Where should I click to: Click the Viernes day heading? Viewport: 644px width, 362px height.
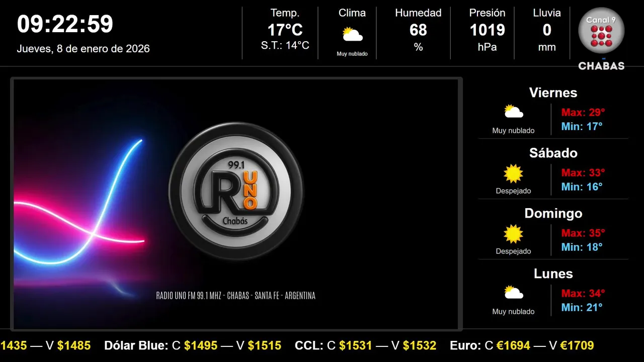553,93
